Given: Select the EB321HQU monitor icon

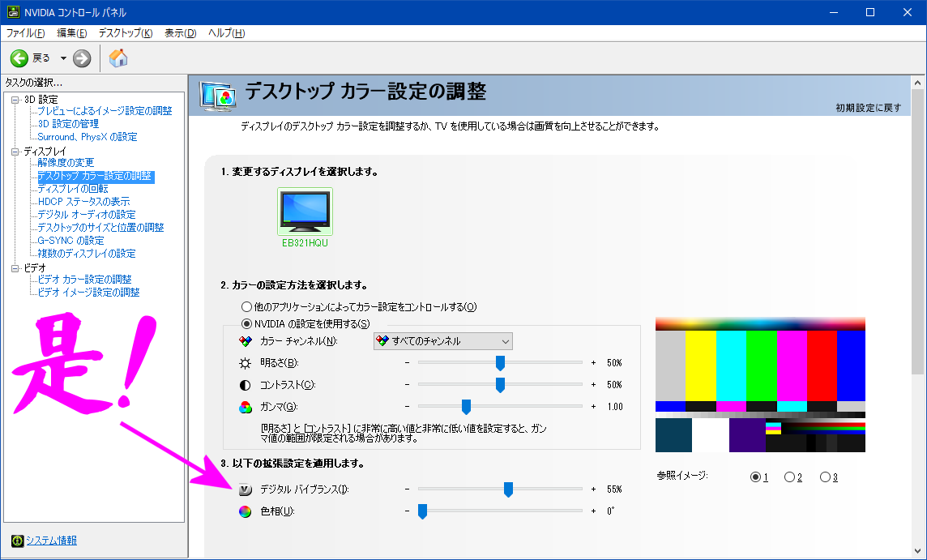Looking at the screenshot, I should pyautogui.click(x=305, y=211).
